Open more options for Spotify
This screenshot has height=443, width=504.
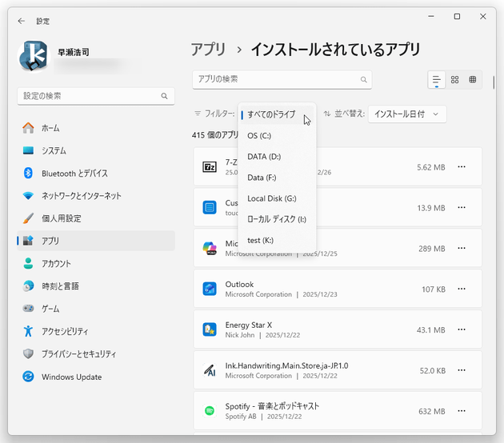pyautogui.click(x=462, y=411)
